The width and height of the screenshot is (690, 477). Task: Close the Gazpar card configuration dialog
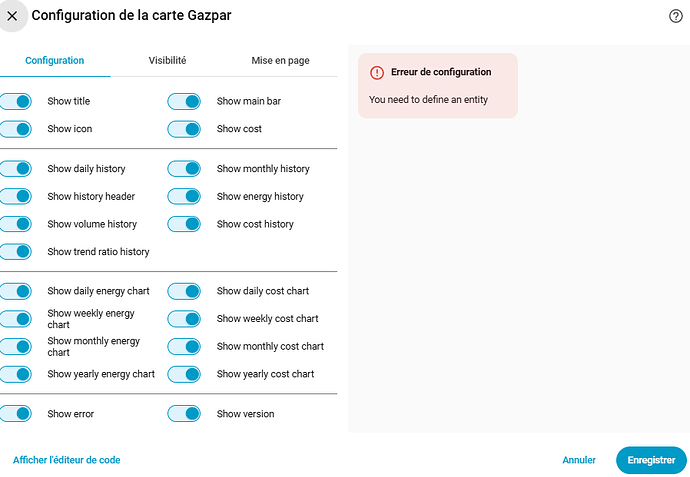pyautogui.click(x=12, y=16)
